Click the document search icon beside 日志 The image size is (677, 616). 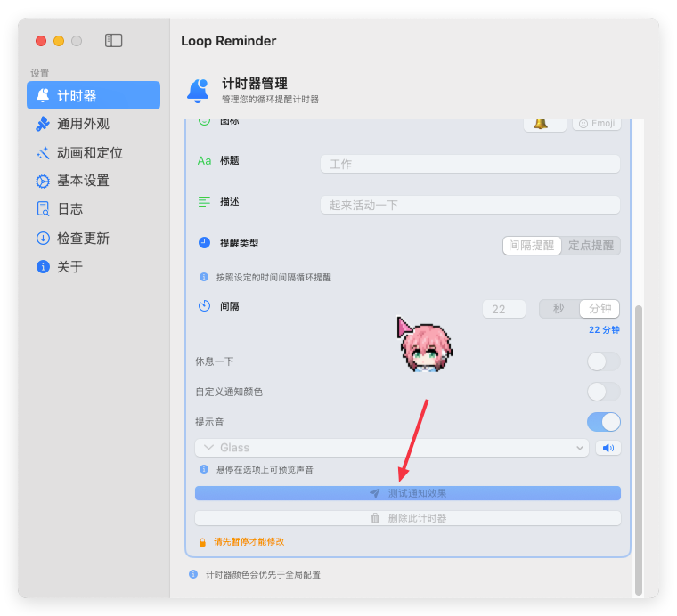tap(43, 209)
